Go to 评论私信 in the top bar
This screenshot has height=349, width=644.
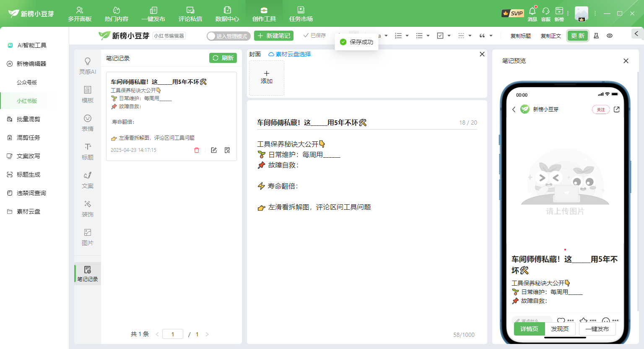tap(190, 14)
